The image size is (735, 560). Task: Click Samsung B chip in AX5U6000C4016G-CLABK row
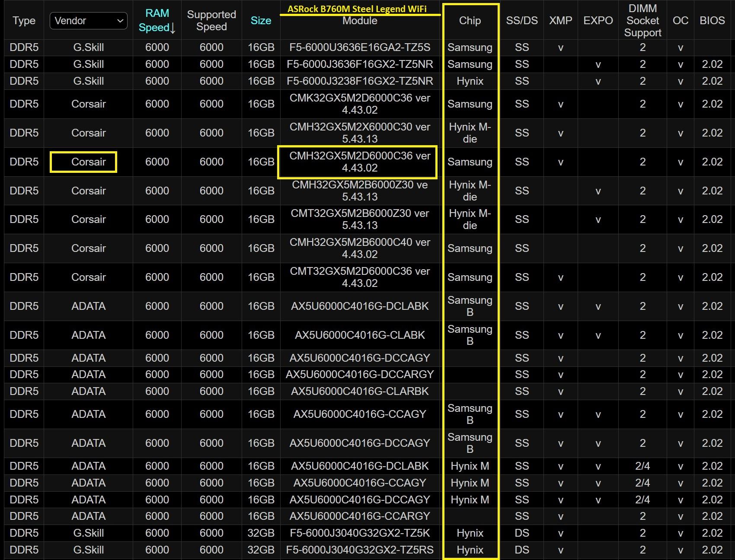470,335
